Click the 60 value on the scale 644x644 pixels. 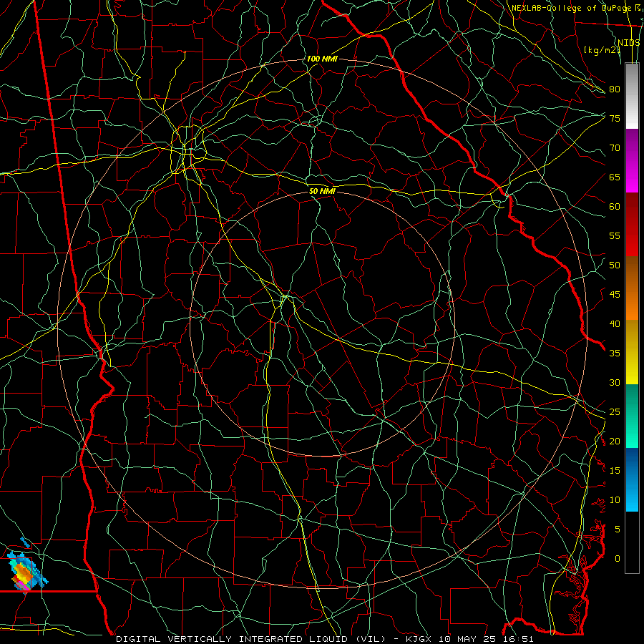click(x=615, y=207)
